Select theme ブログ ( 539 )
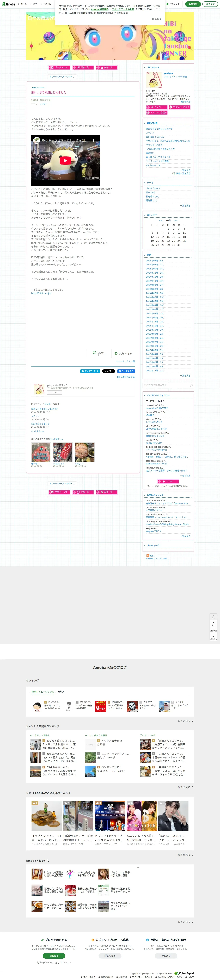This screenshot has width=220, height=980. [153, 188]
